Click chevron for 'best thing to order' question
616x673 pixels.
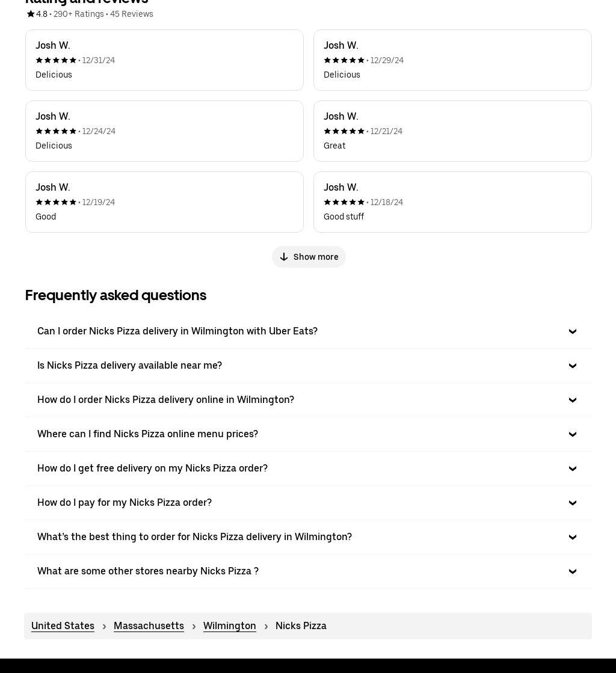[572, 537]
